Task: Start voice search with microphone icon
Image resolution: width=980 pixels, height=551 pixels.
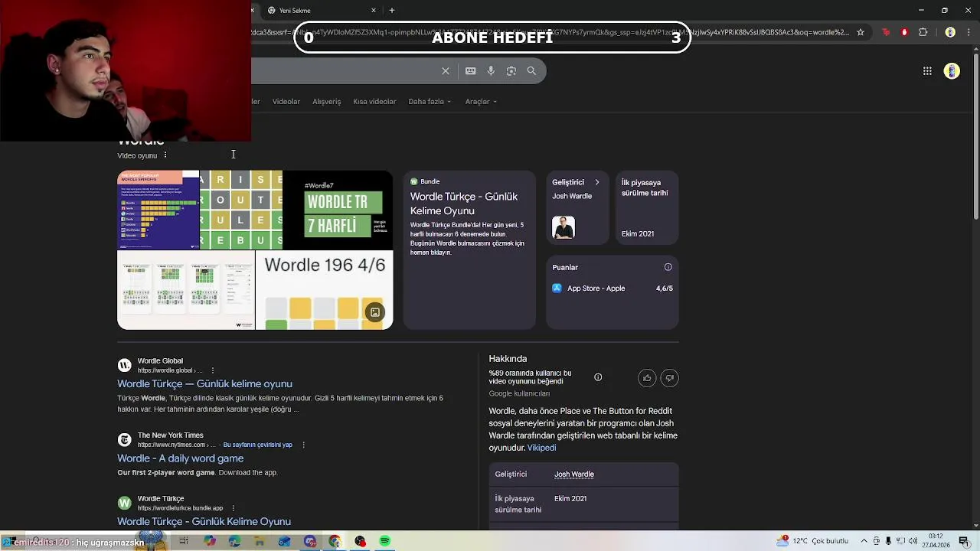Action: pyautogui.click(x=491, y=70)
